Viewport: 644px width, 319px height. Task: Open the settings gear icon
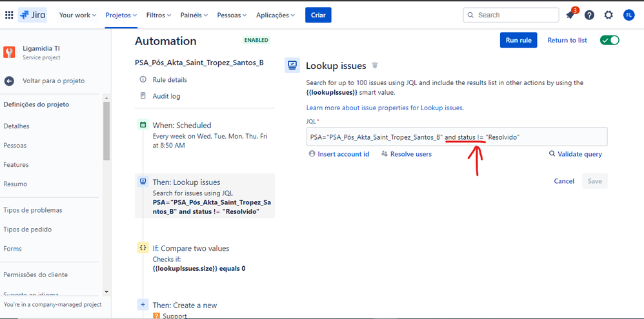tap(609, 15)
